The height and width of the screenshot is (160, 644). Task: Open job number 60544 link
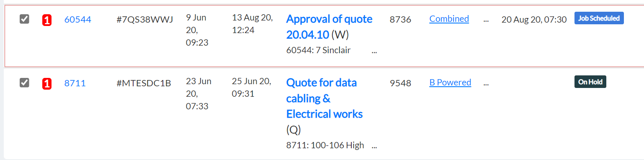(x=77, y=19)
